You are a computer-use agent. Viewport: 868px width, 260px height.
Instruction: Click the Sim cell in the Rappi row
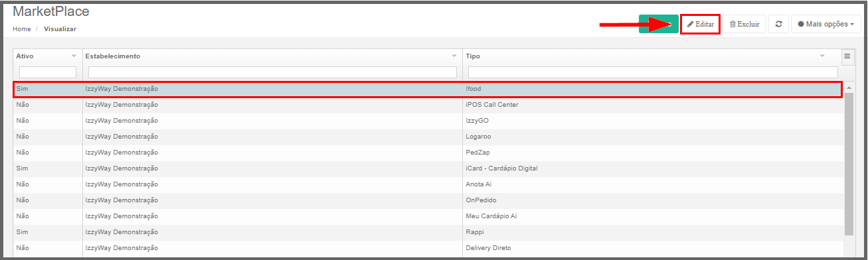tap(22, 232)
